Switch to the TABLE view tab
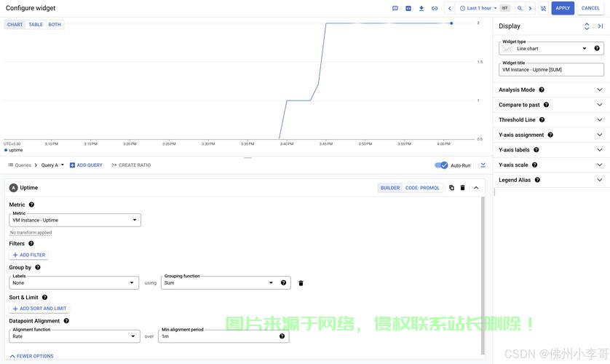 pos(36,25)
